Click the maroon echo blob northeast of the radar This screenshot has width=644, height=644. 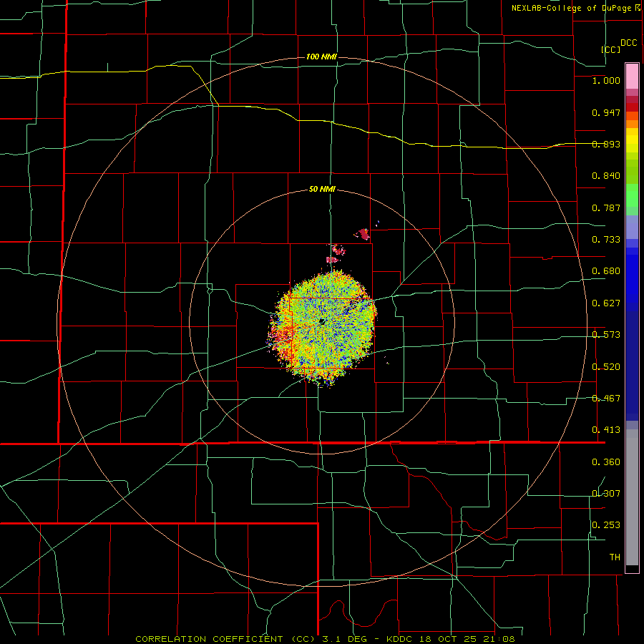point(363,235)
